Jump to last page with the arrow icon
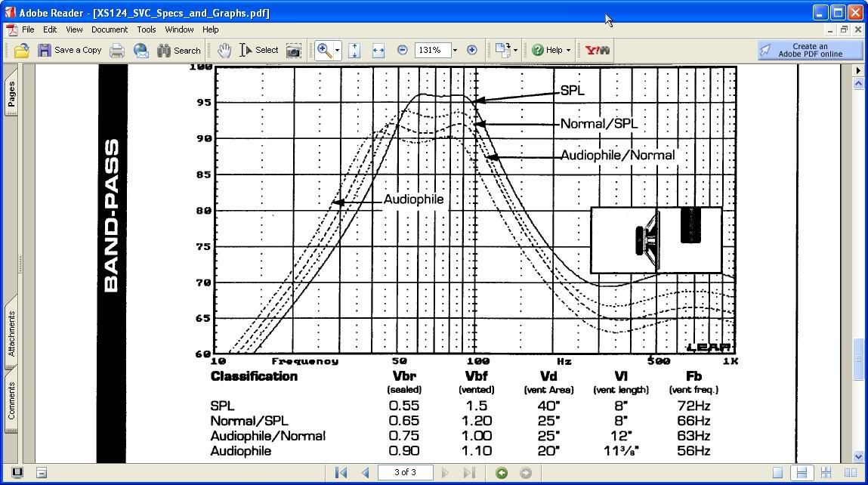Viewport: 868px width, 485px height. coord(469,472)
